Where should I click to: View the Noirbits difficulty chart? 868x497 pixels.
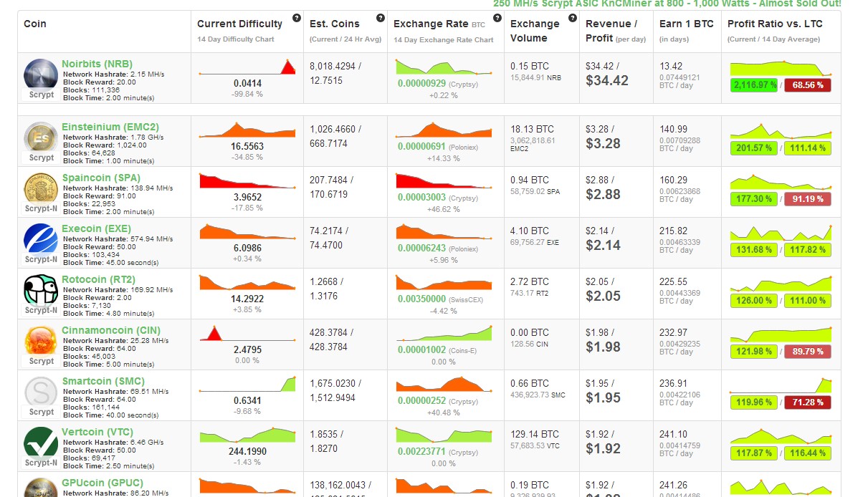coord(247,67)
